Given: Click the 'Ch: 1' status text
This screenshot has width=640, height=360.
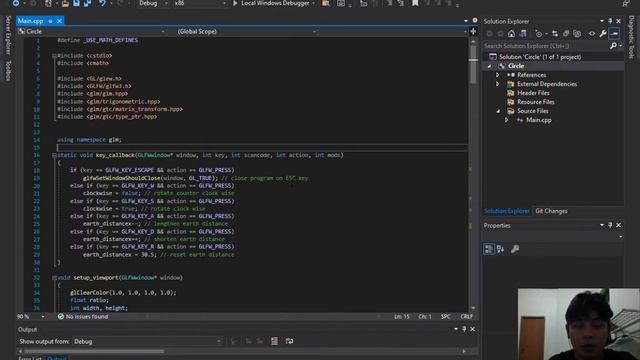Looking at the screenshot, I should pos(424,317).
